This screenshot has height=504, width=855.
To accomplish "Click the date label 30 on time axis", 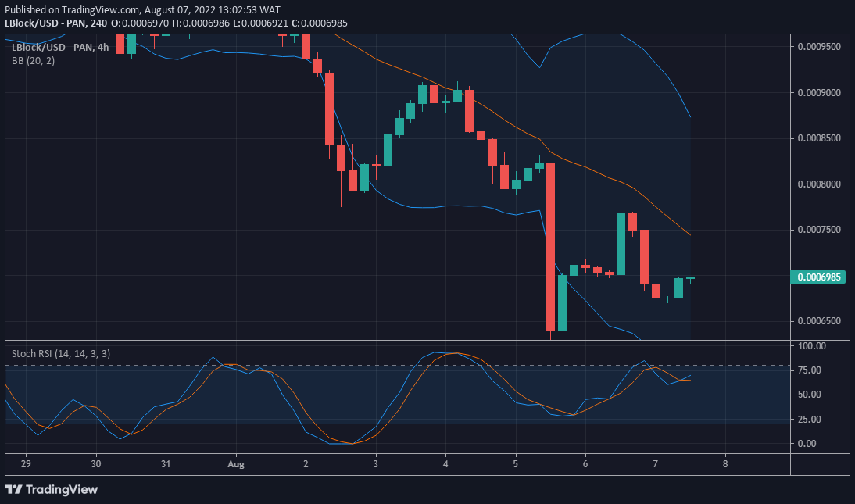I will pos(96,464).
